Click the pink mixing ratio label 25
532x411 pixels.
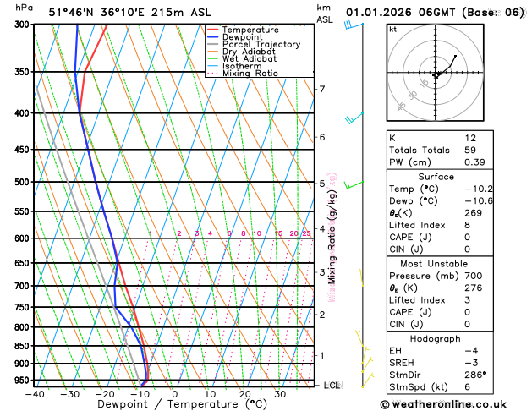point(307,233)
